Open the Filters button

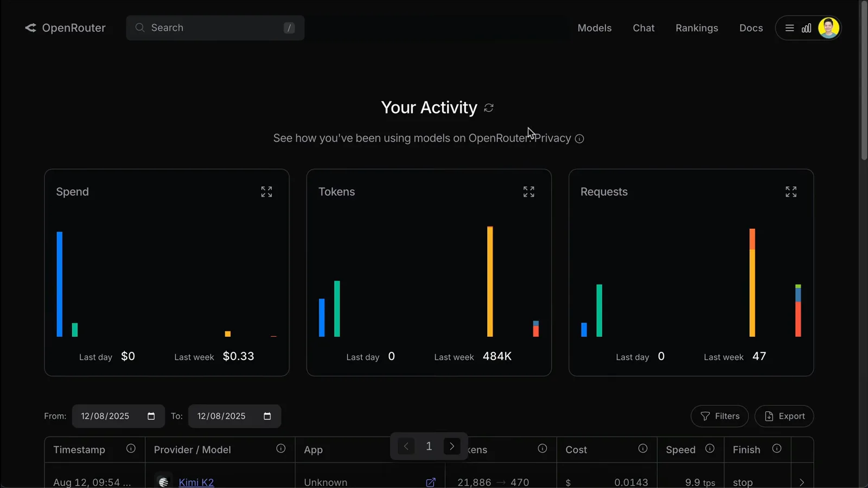click(719, 416)
